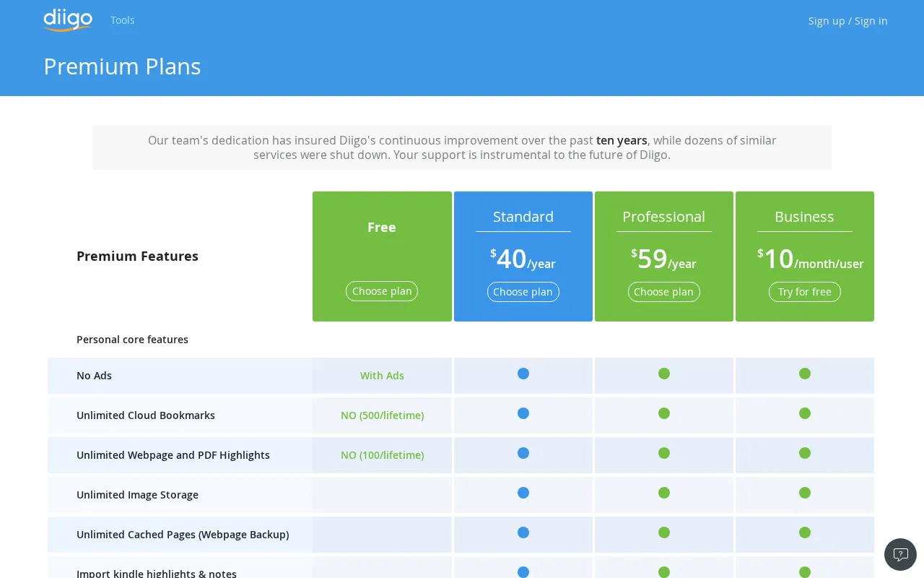This screenshot has height=578, width=924.
Task: Click Standard dot for Webpage and PDF Highlights
Action: pyautogui.click(x=523, y=453)
